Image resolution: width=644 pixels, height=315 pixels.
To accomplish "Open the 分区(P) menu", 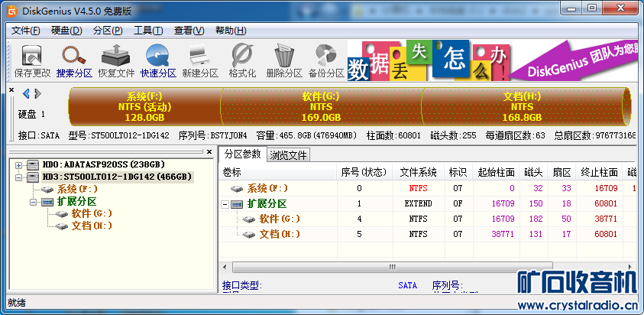I will point(108,31).
